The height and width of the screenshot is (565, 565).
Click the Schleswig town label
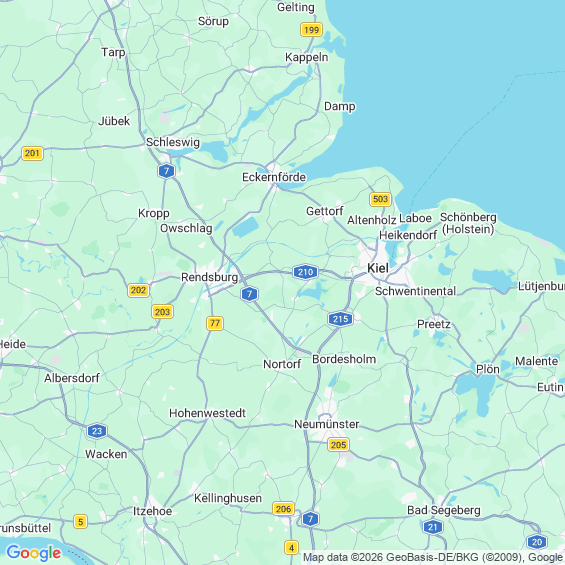[173, 142]
